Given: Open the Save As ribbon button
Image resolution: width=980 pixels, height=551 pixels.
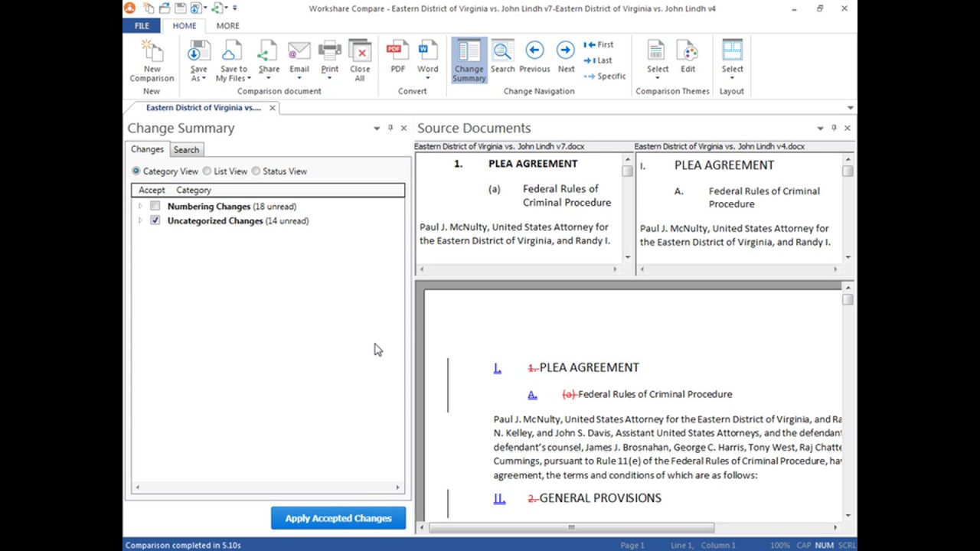Looking at the screenshot, I should coord(198,61).
